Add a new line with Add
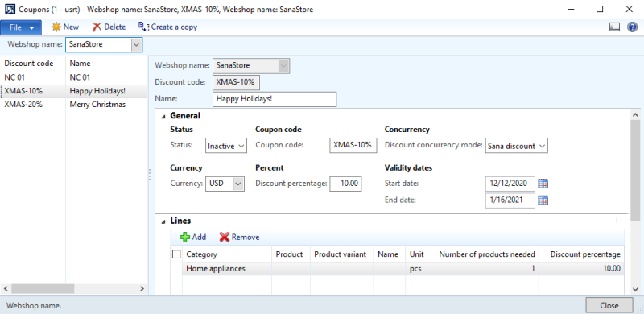The image size is (644, 314). pos(193,238)
